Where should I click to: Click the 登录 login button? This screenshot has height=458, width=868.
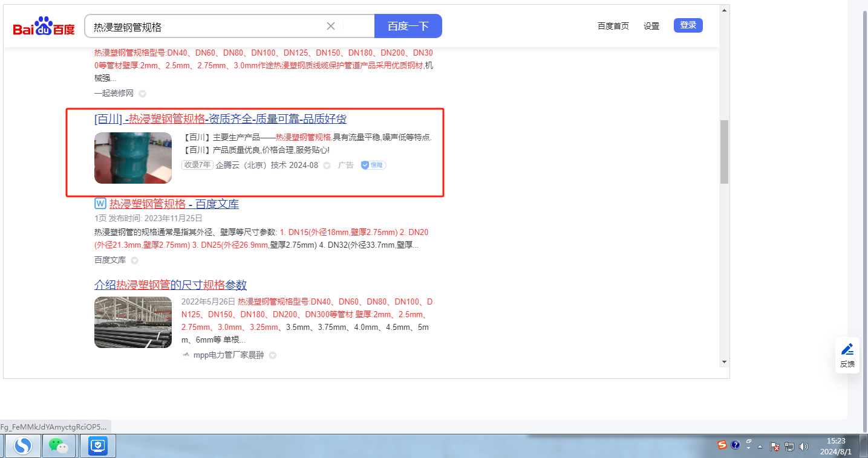[688, 25]
